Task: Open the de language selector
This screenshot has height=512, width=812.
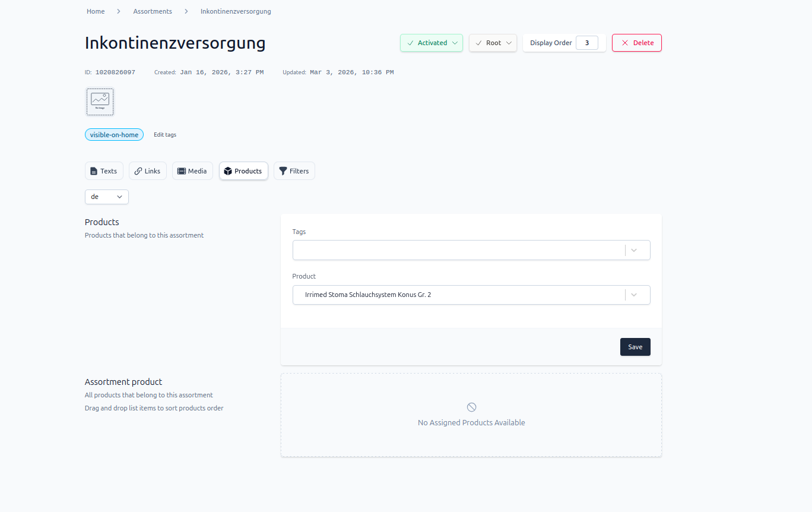Action: point(107,197)
